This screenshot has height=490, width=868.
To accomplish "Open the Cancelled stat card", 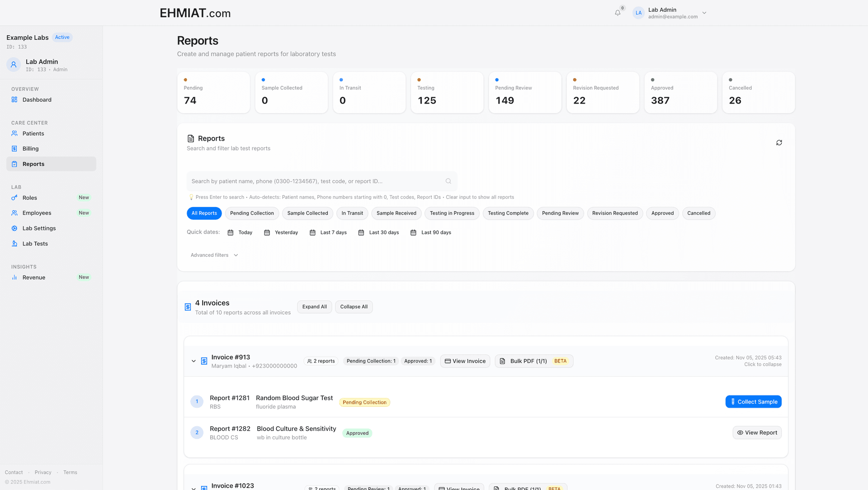I will [x=759, y=93].
